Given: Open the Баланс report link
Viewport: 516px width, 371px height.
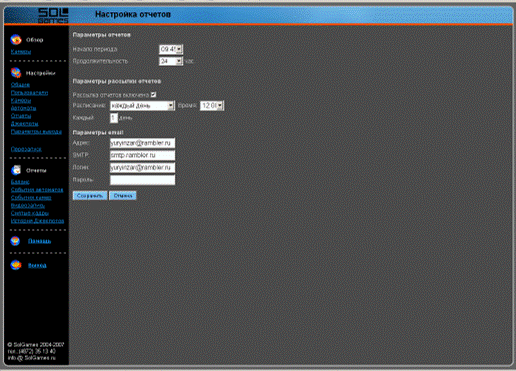Looking at the screenshot, I should click(x=20, y=182).
